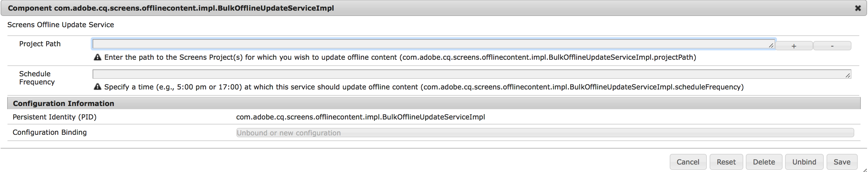868x172 pixels.
Task: Click the dialog resize handle in bottom corner
Action: click(x=865, y=170)
